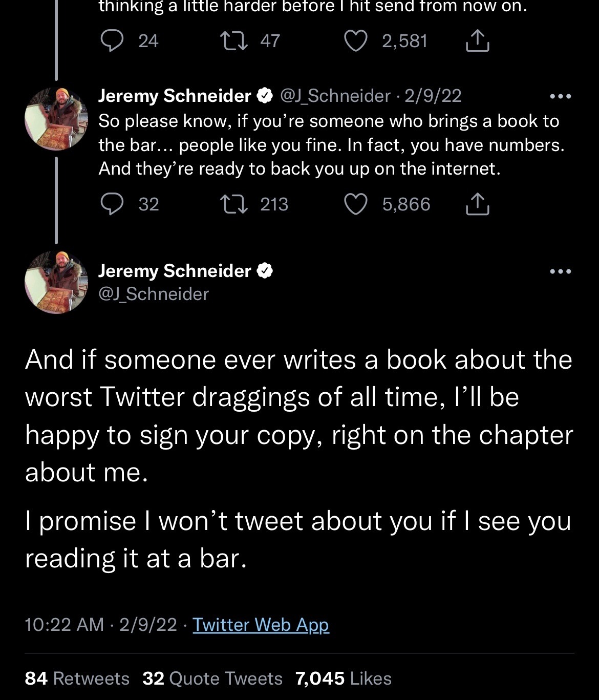Open Jeremy Schneider's avatar on main tweet
This screenshot has height=700, width=599.
point(56,282)
